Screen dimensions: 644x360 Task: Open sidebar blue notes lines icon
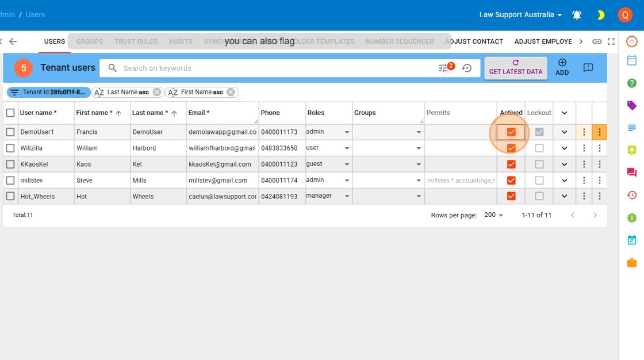point(632,128)
